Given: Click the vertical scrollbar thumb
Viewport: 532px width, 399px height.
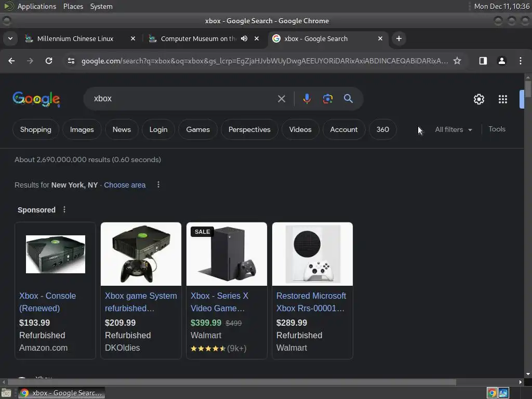Looking at the screenshot, I should tap(528, 89).
